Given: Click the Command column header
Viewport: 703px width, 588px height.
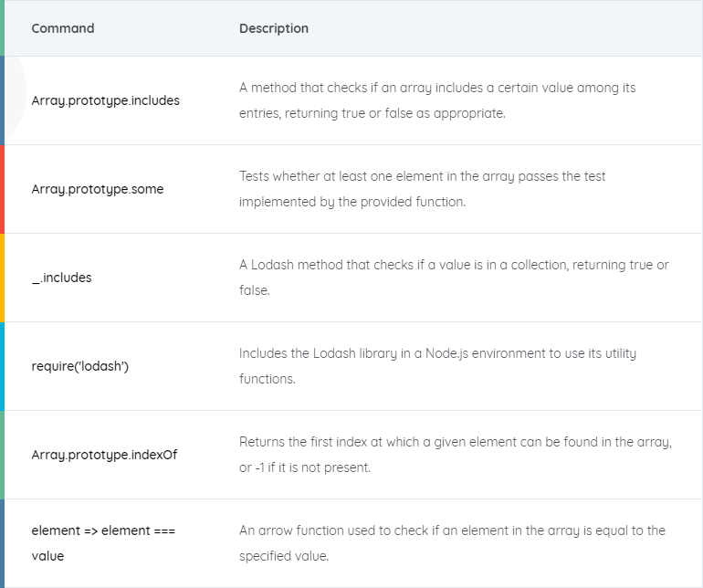Looking at the screenshot, I should (x=63, y=28).
